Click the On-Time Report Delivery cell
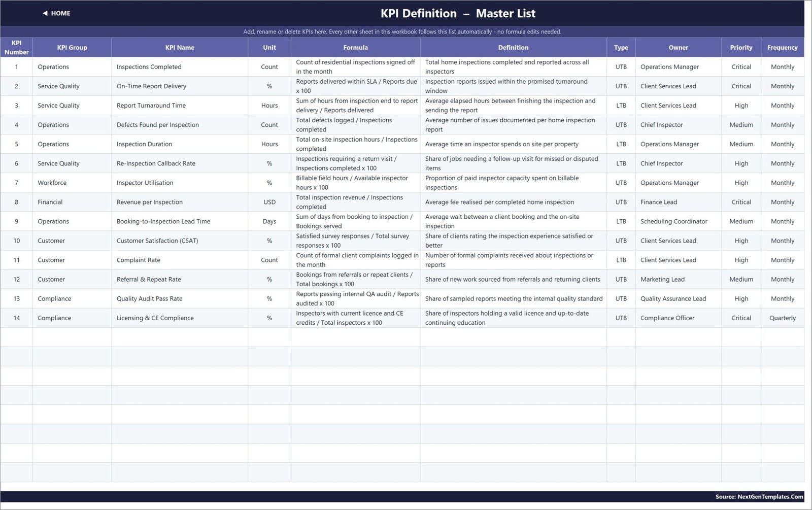The image size is (812, 510). click(180, 86)
